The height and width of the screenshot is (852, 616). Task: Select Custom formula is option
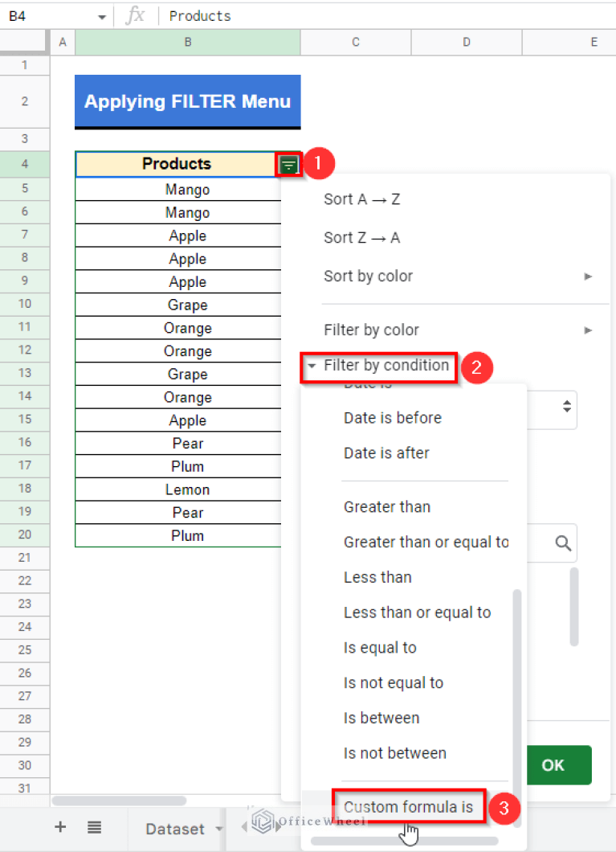(409, 806)
